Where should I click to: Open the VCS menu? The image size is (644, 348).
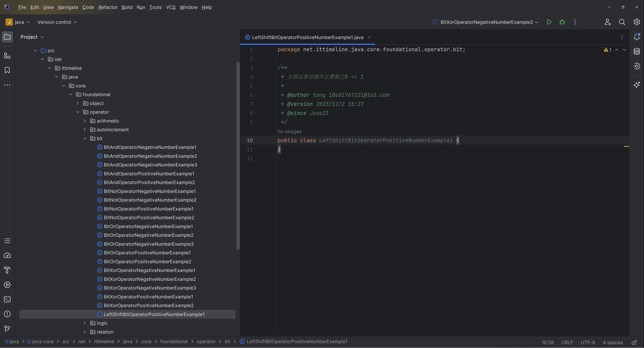pos(171,7)
